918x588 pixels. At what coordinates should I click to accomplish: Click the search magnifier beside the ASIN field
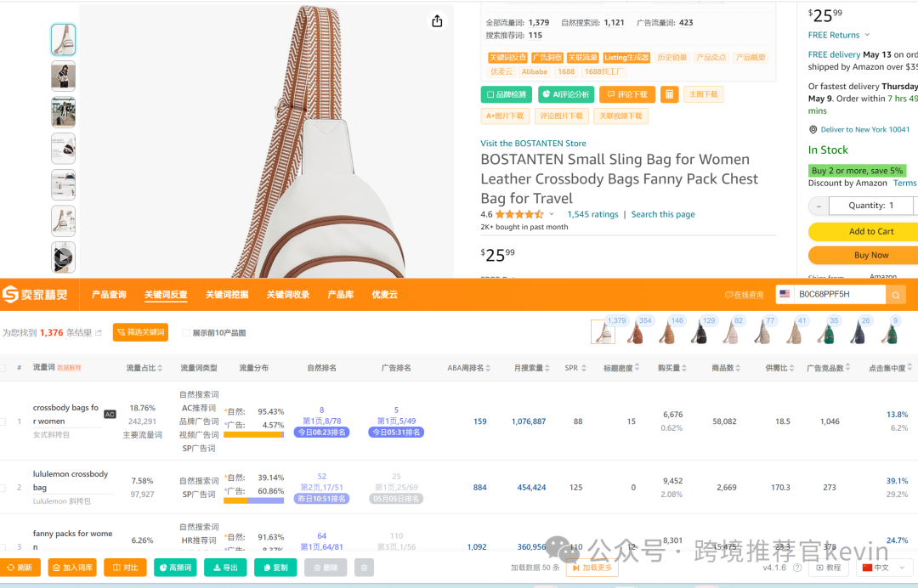[895, 295]
